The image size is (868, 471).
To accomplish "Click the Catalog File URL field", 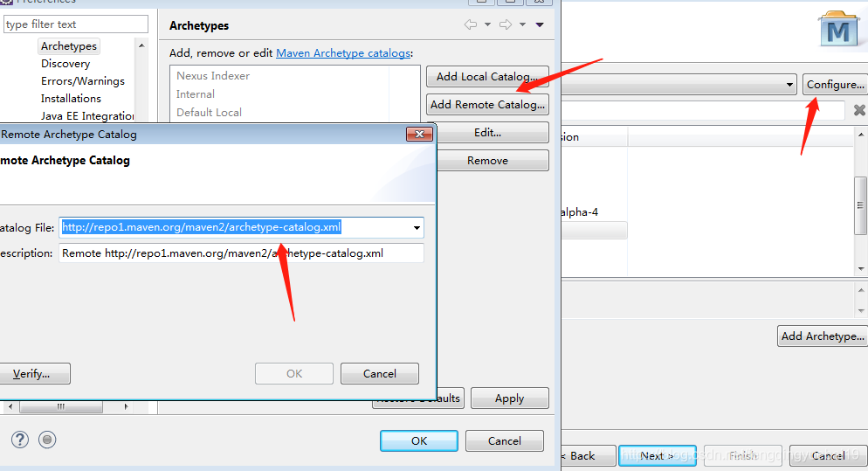I will (241, 228).
